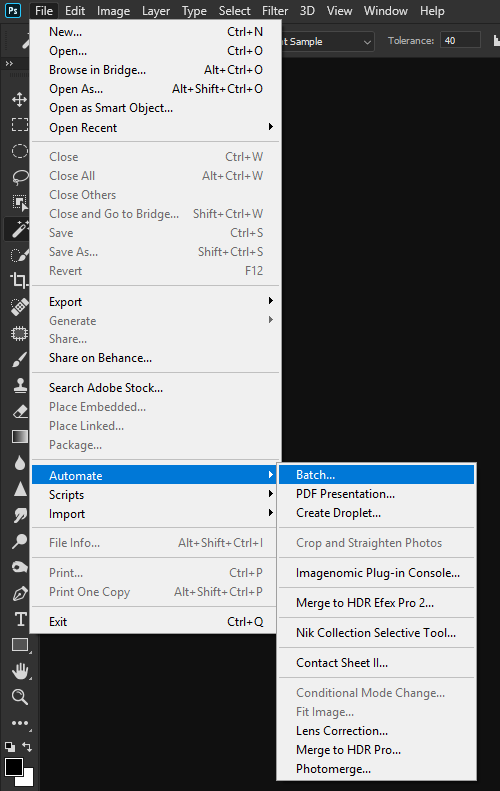500x791 pixels.
Task: Choose Open... from File menu
Action: (x=156, y=51)
